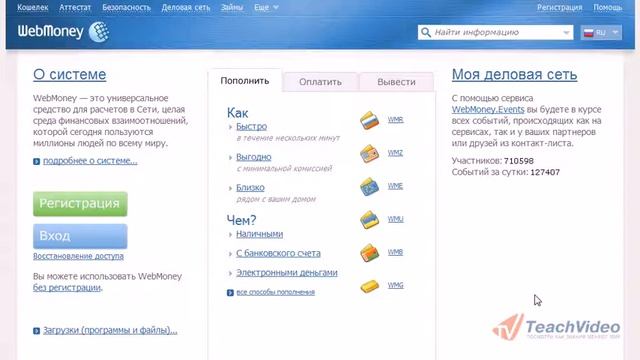
Task: Click the magnifier icon in the search box
Action: pos(426,32)
